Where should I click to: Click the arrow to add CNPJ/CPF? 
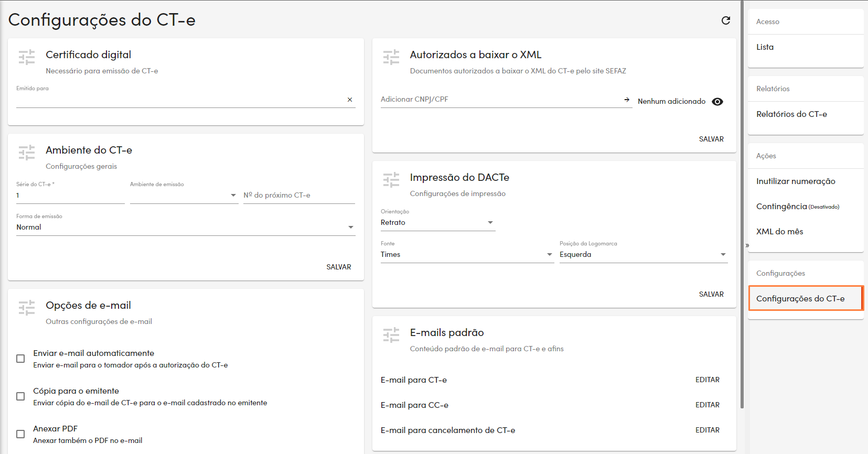click(627, 100)
